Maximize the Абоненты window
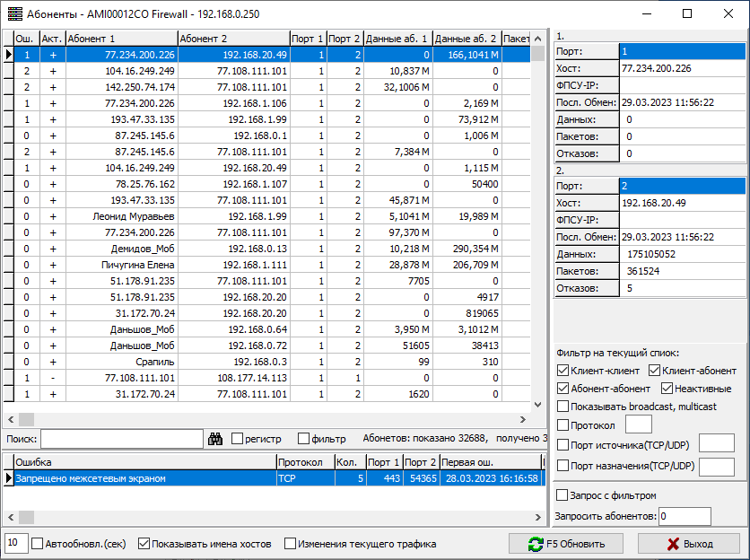Image resolution: width=750 pixels, height=560 pixels. point(687,13)
